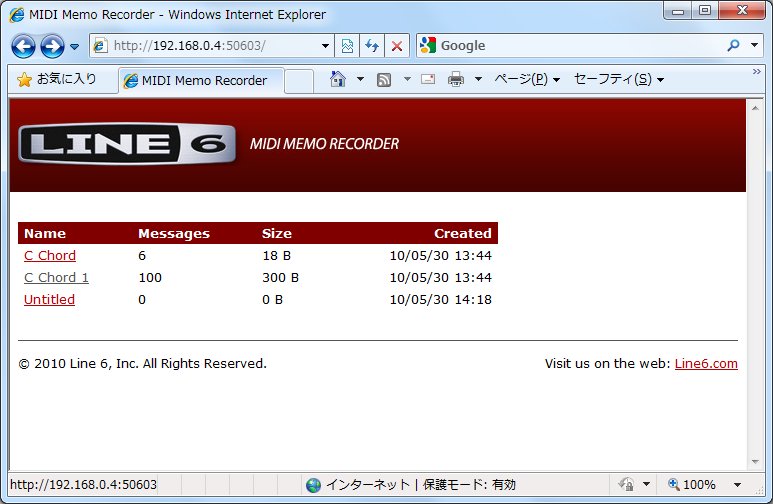773x504 pixels.
Task: Open the C Chord recording link
Action: [x=50, y=255]
